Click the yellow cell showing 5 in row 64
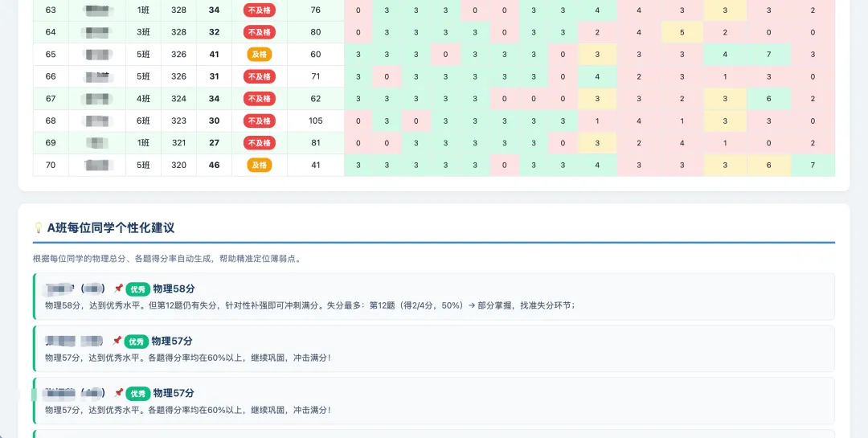Image resolution: width=868 pixels, height=438 pixels. coord(682,32)
